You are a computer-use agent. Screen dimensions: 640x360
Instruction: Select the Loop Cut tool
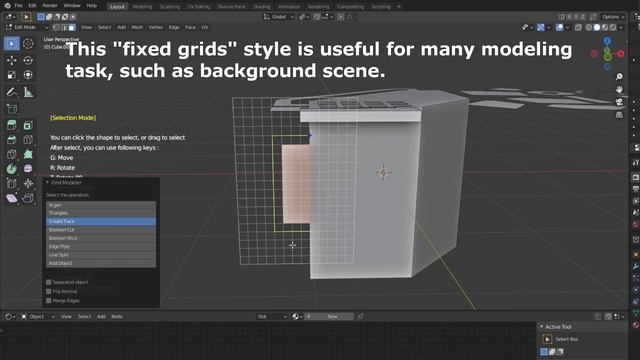point(28,140)
